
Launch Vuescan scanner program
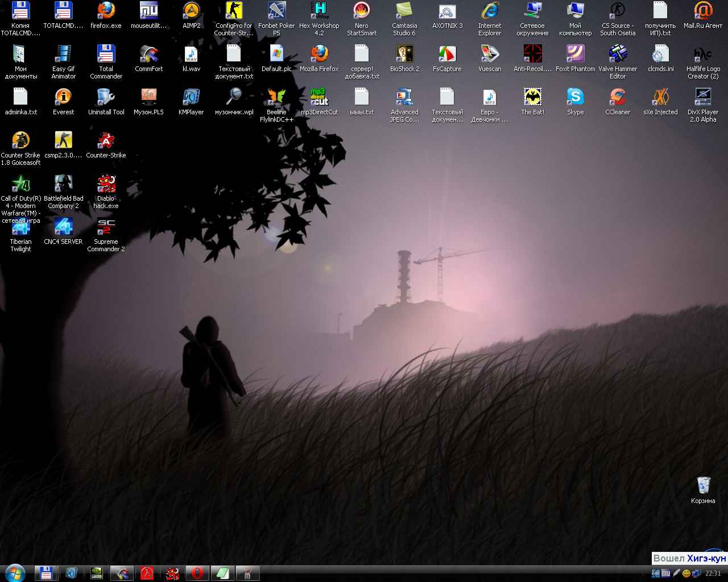pos(490,59)
